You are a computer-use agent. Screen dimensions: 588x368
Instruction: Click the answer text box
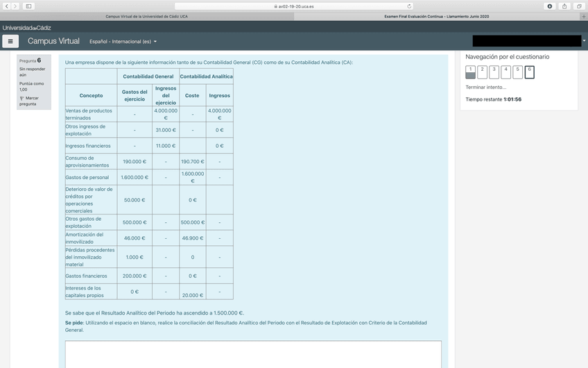tap(253, 354)
